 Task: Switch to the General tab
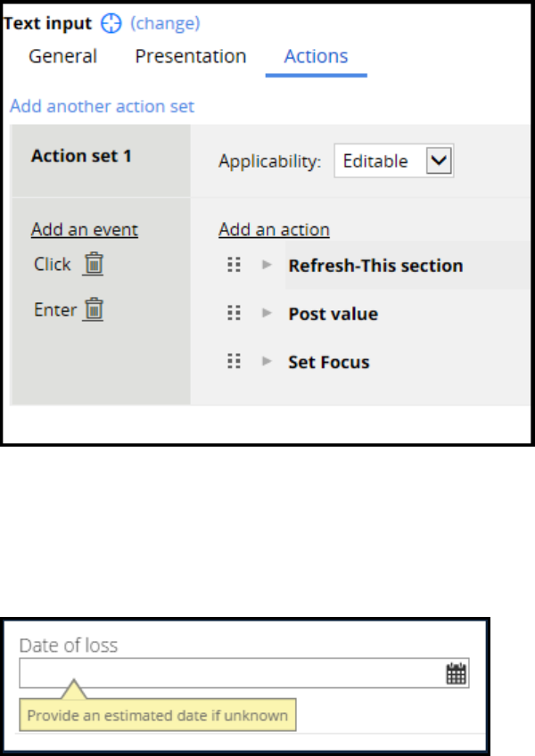[x=62, y=56]
